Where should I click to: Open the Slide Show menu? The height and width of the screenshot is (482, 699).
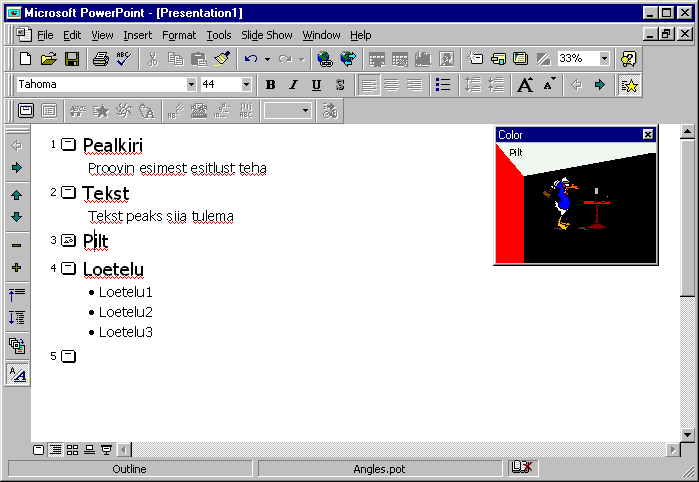tap(266, 35)
